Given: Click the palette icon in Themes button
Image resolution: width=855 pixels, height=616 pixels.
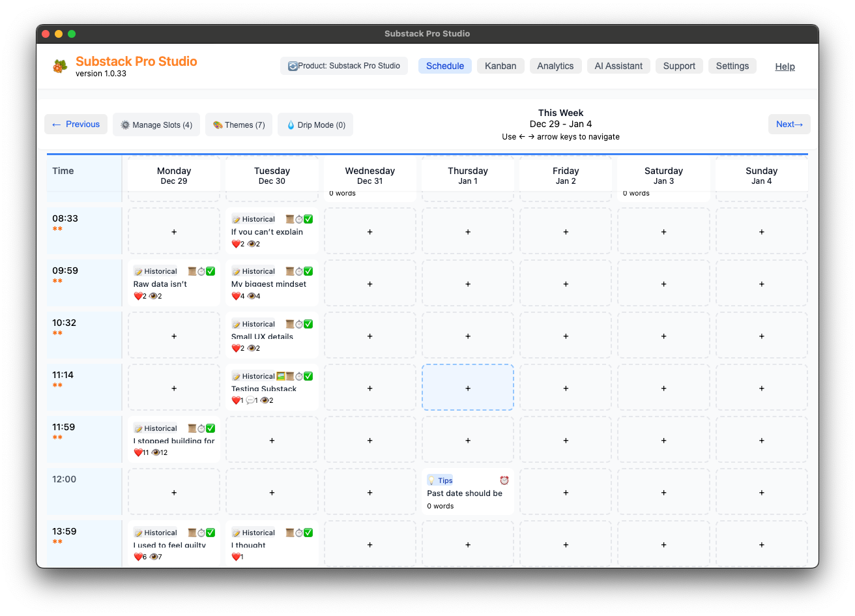Looking at the screenshot, I should pyautogui.click(x=218, y=125).
